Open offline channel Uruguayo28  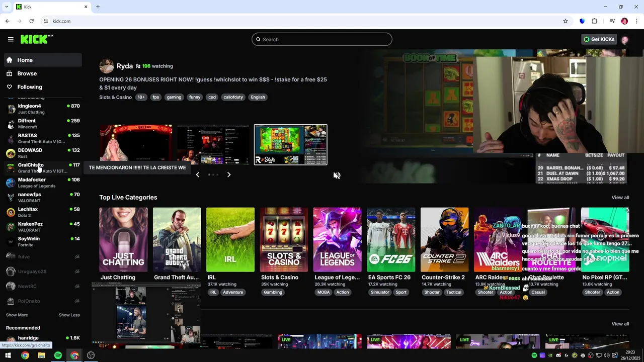click(43, 271)
